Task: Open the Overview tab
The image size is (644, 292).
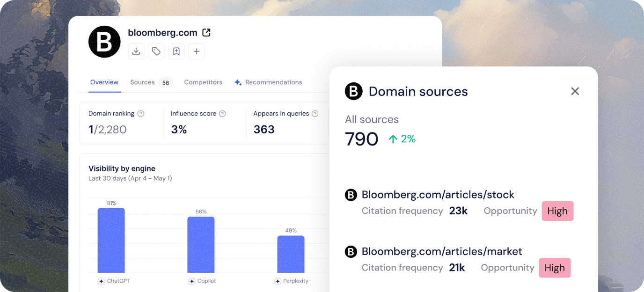Action: click(104, 82)
